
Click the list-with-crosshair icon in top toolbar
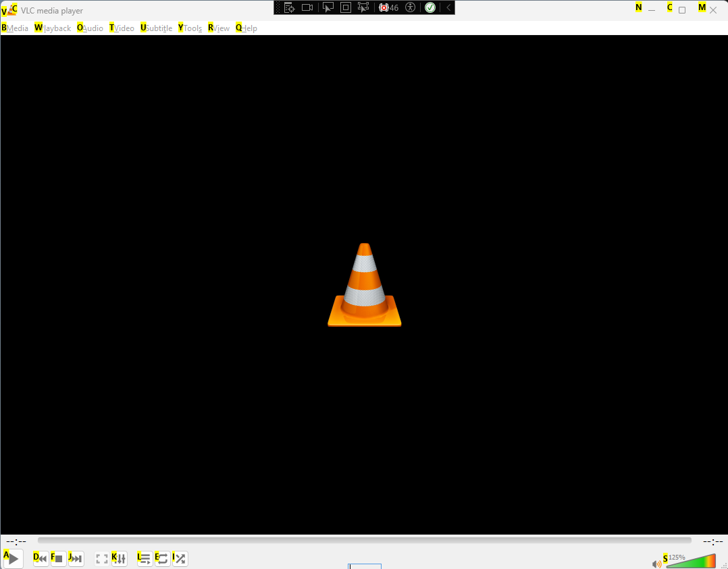coord(289,7)
